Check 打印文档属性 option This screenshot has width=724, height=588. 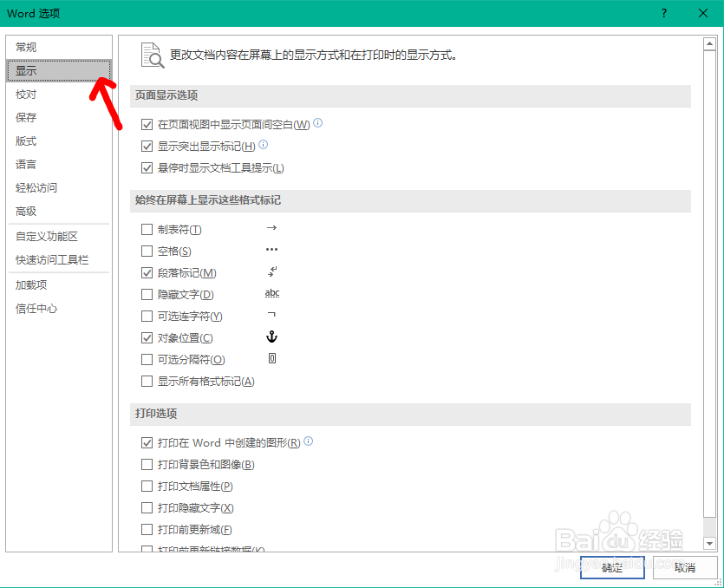tap(147, 487)
